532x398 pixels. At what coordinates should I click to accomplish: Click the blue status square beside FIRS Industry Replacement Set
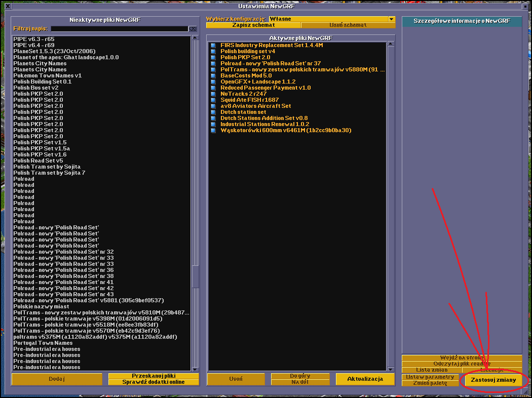213,46
